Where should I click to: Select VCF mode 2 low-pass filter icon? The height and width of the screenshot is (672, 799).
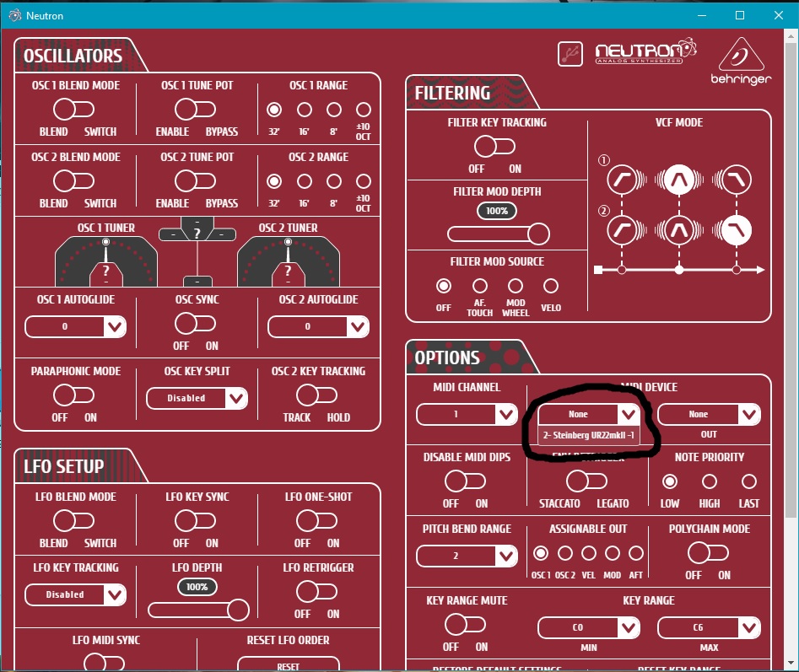[x=737, y=230]
